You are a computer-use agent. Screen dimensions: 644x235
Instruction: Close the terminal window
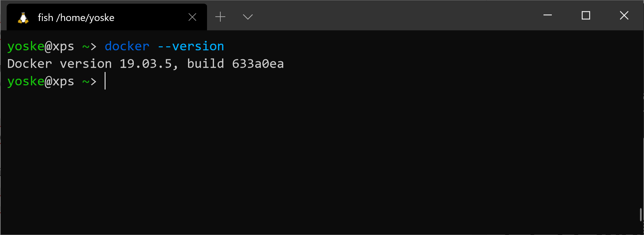point(624,15)
